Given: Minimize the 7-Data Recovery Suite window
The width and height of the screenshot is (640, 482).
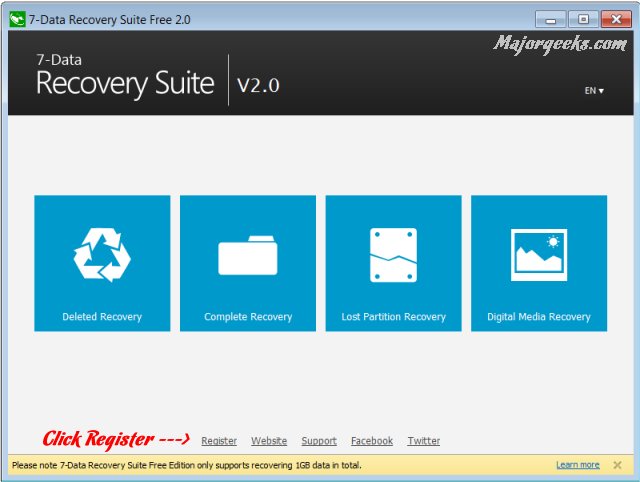Looking at the screenshot, I should (x=551, y=20).
